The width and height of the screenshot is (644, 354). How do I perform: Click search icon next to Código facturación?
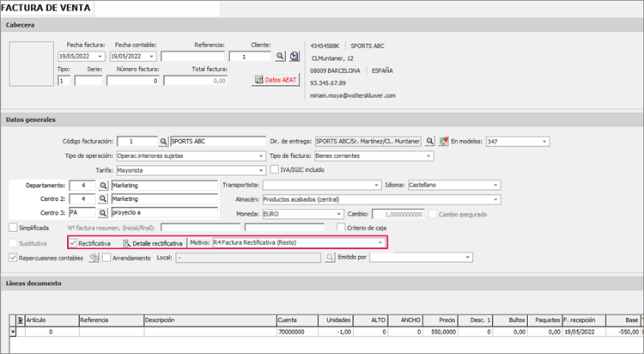point(163,142)
